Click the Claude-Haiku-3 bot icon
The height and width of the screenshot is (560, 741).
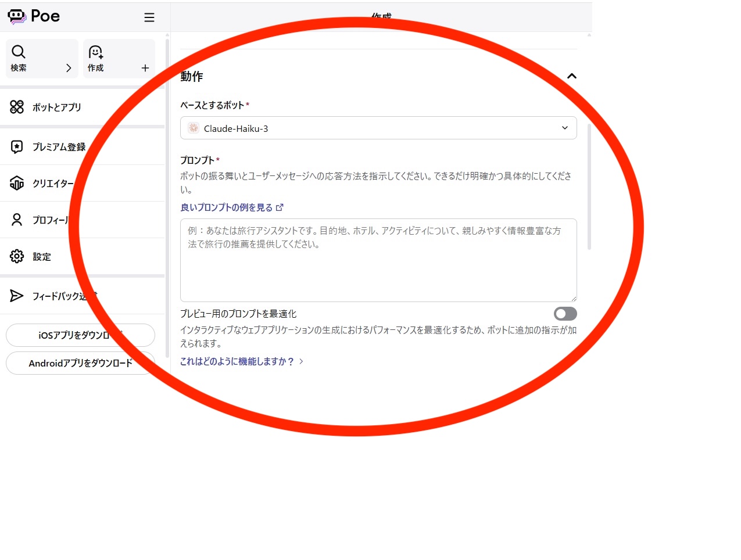click(x=194, y=128)
